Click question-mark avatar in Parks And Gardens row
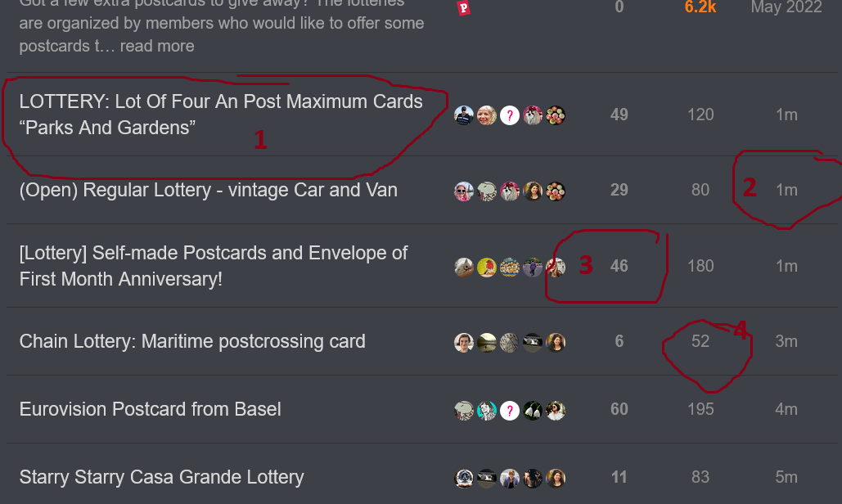The image size is (842, 504). click(510, 115)
